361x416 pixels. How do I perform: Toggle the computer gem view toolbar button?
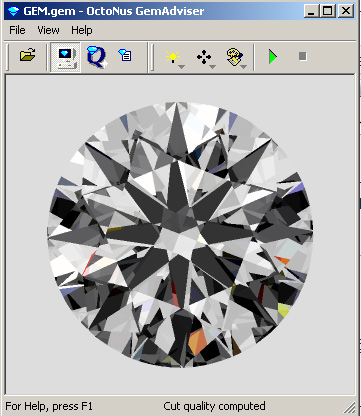click(66, 57)
